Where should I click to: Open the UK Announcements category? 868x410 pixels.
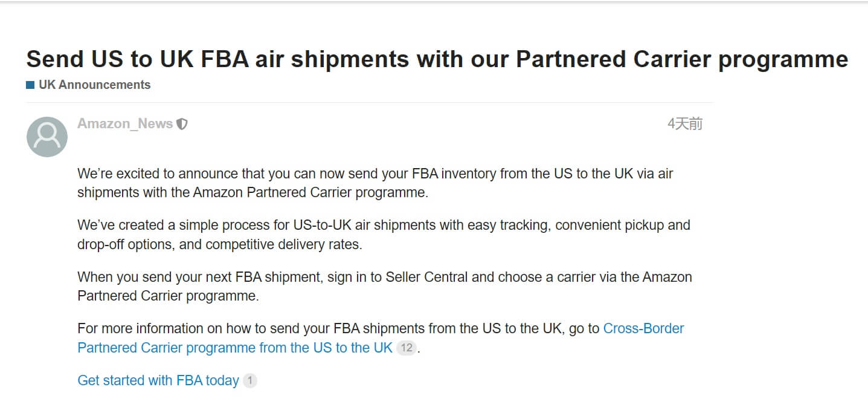tap(94, 85)
